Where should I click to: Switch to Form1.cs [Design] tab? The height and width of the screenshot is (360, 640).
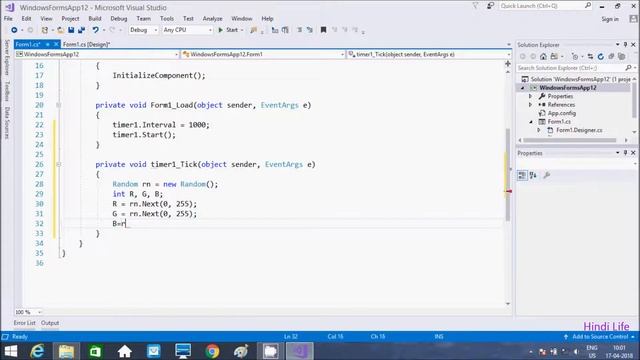(86, 44)
